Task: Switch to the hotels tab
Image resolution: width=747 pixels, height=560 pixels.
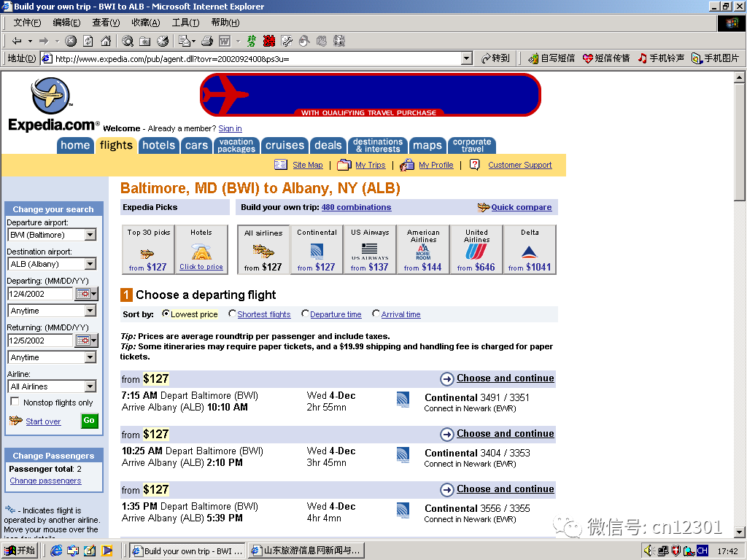Action: 158,145
